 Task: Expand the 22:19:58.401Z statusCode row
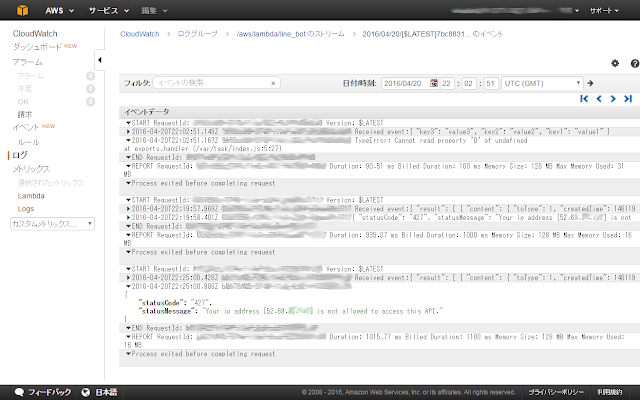[128, 218]
